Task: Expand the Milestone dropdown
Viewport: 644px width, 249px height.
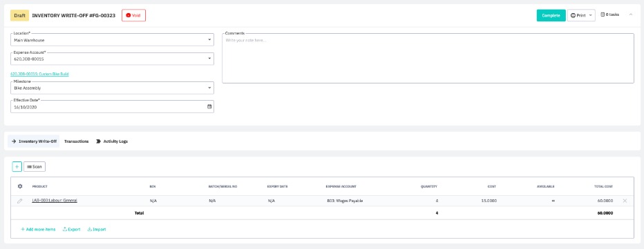Action: [112, 88]
